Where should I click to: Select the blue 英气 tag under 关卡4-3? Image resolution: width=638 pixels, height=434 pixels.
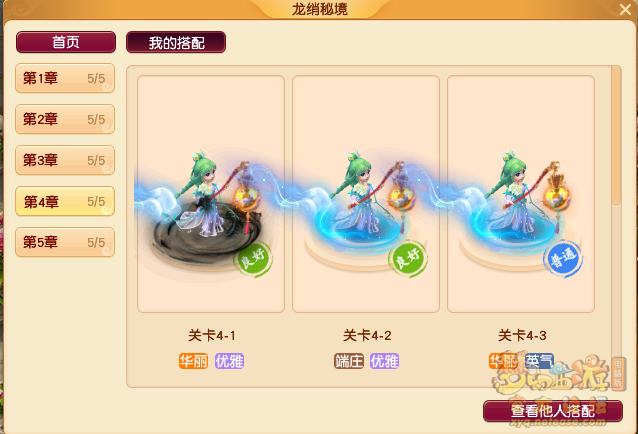539,361
